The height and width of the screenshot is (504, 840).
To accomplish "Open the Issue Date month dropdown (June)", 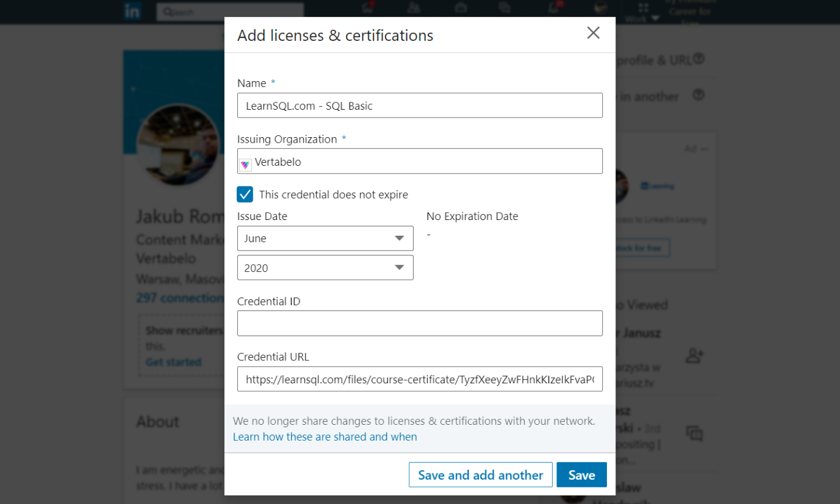I will tap(325, 238).
